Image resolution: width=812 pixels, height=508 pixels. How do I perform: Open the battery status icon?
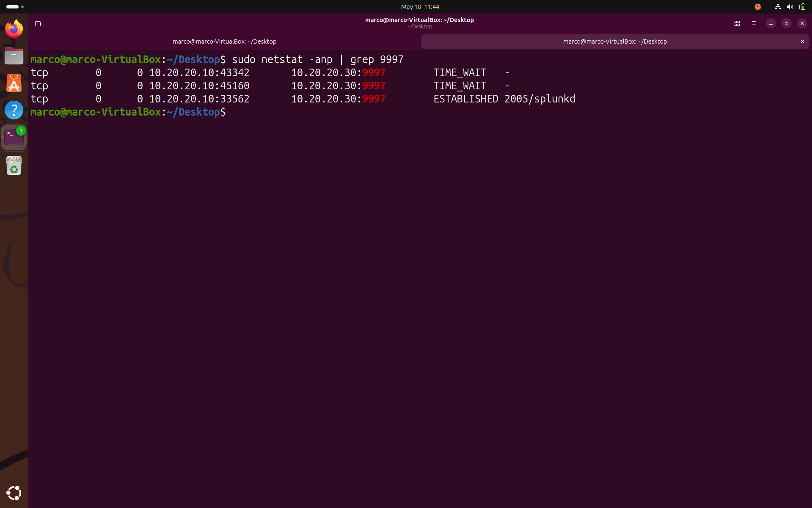[x=802, y=7]
